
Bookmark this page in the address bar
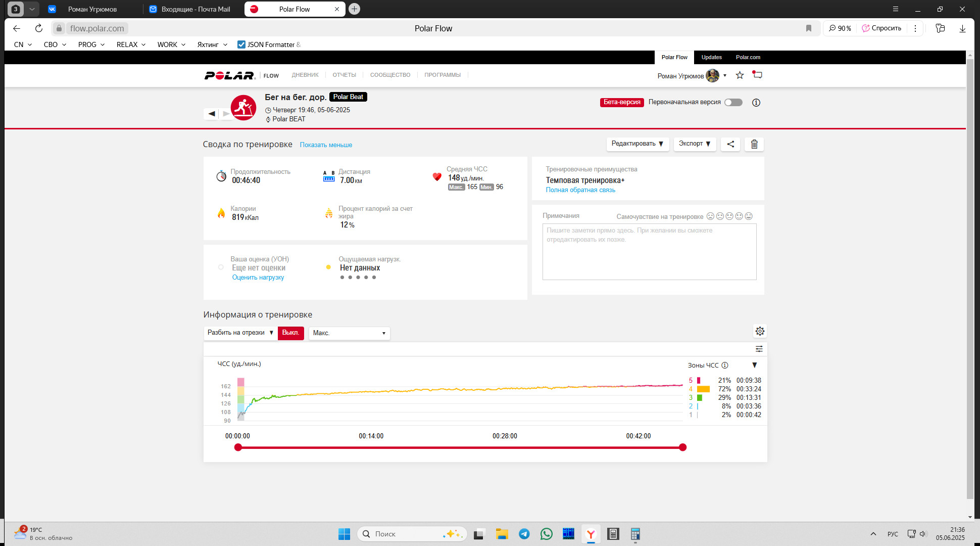(809, 28)
